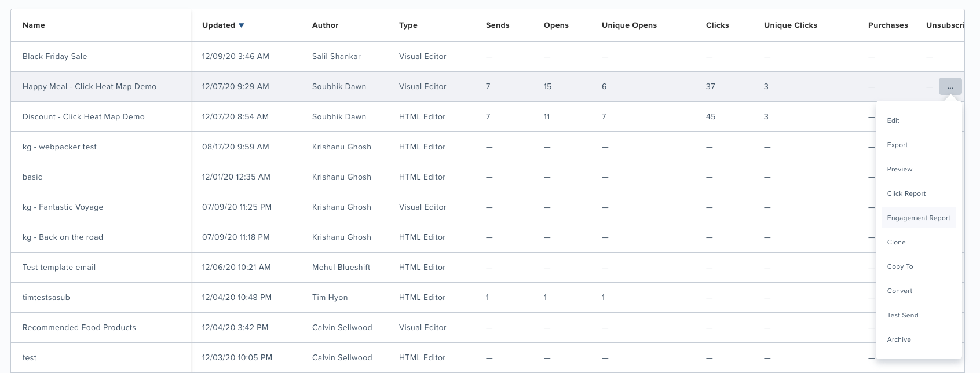Open Discount - Click Heat Map Demo
Viewport: 980px width, 373px height.
(x=83, y=117)
